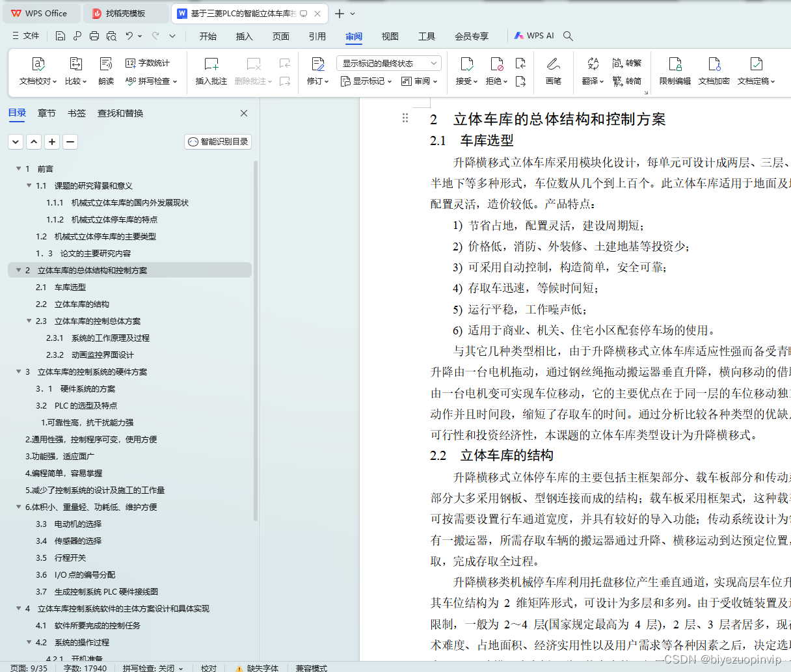
Task: Click the search magnifier icon beside WPS AI
Action: tap(568, 36)
